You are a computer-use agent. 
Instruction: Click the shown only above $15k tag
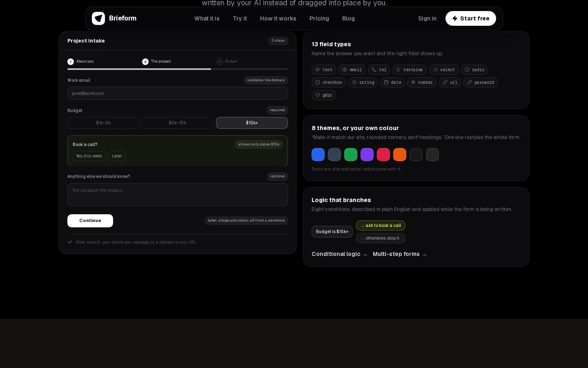coord(259,144)
